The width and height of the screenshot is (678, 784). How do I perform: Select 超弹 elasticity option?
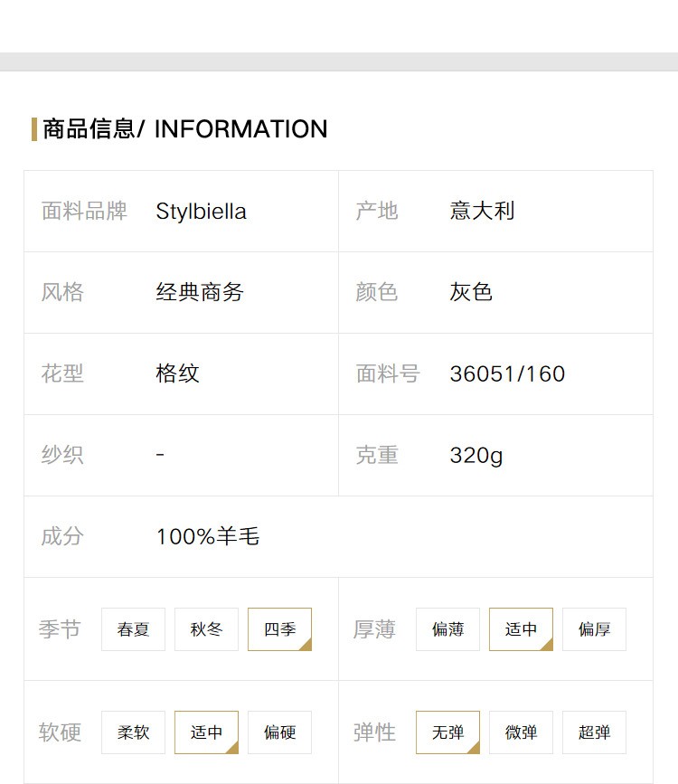coord(594,732)
